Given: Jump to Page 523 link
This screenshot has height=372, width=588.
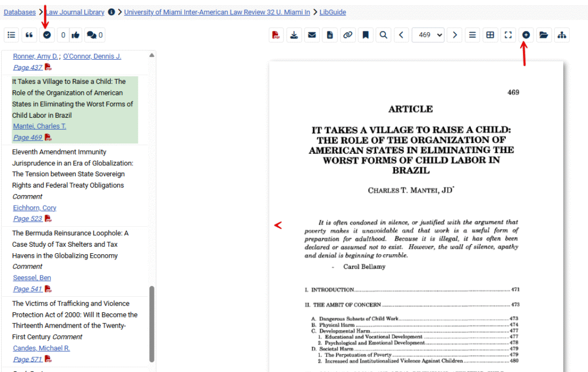Looking at the screenshot, I should tap(28, 219).
